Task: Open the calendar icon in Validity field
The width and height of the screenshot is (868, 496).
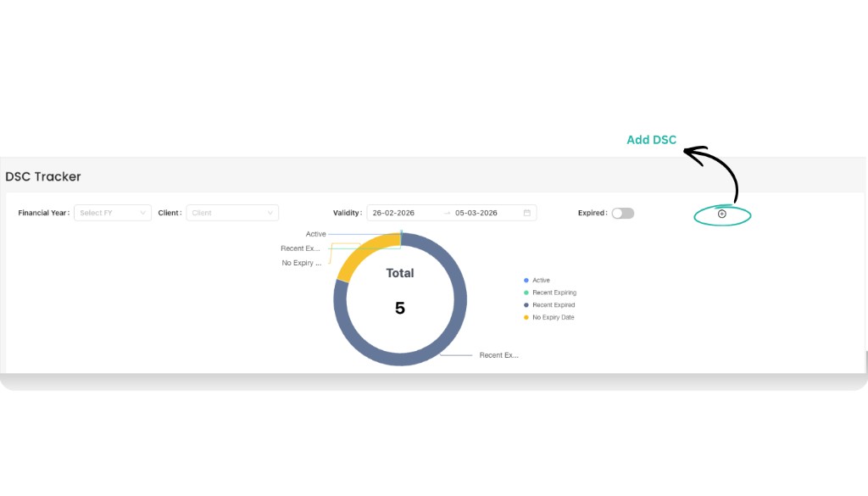Action: point(526,213)
